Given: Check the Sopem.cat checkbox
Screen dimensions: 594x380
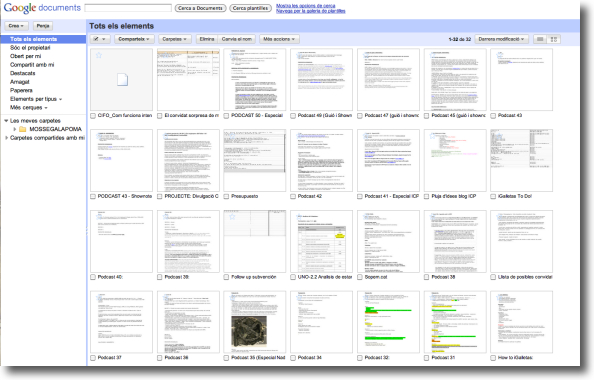Looking at the screenshot, I should click(x=360, y=277).
